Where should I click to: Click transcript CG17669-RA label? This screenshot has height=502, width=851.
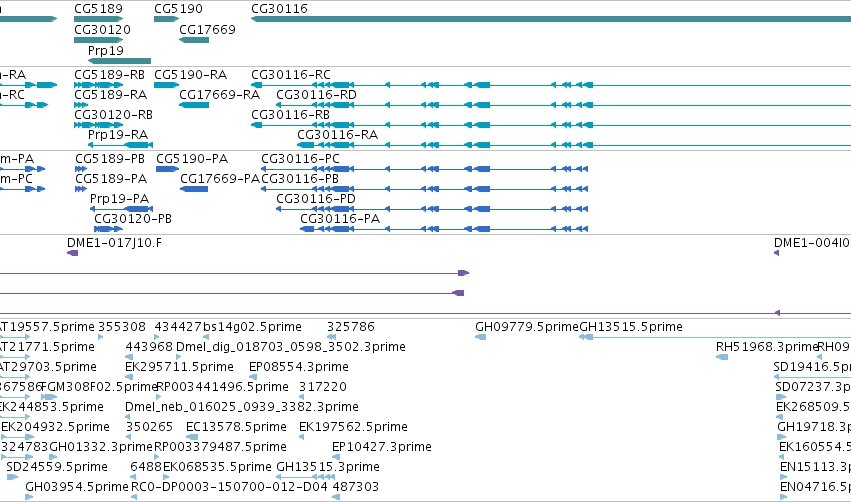pos(219,94)
